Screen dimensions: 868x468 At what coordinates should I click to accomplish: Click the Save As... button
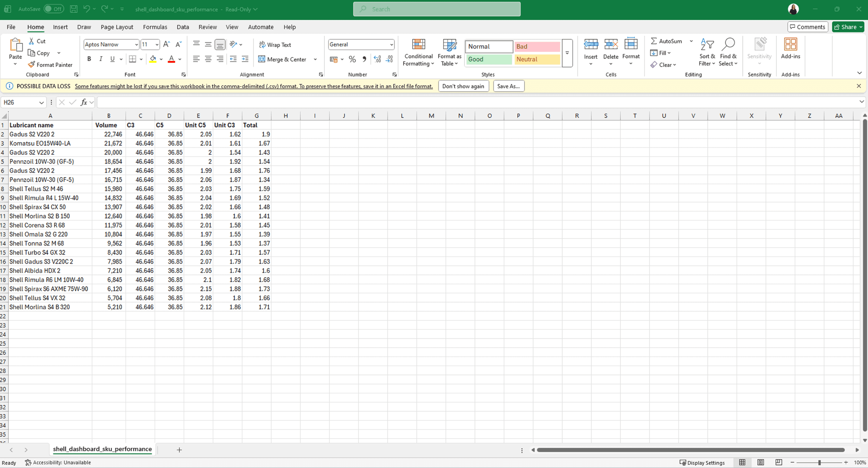(508, 86)
